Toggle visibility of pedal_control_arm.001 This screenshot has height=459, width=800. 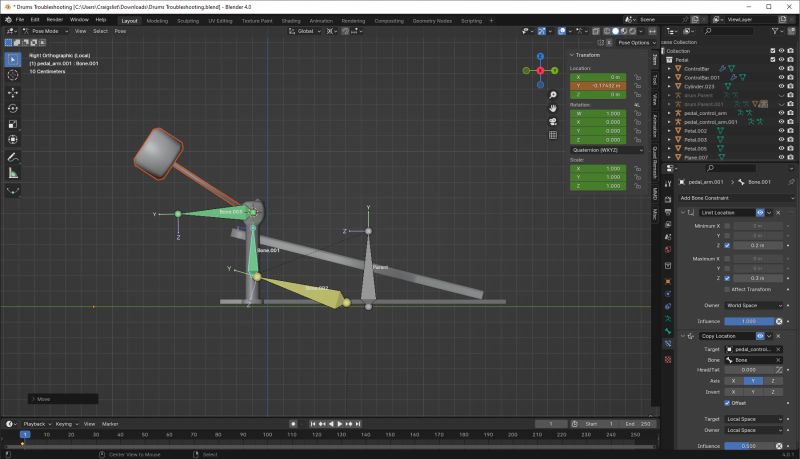pos(781,122)
